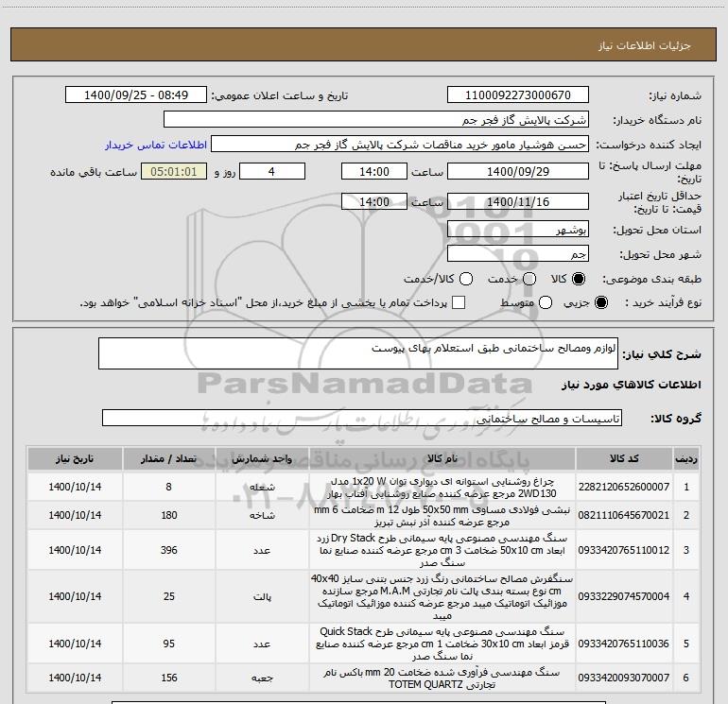The height and width of the screenshot is (704, 728).
Task: Choose the متوسط purchase process option
Action: click(x=546, y=302)
